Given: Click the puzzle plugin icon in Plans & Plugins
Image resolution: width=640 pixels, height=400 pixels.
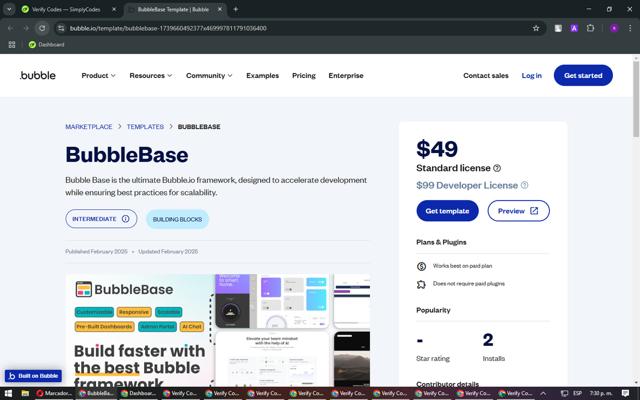Looking at the screenshot, I should click(421, 284).
